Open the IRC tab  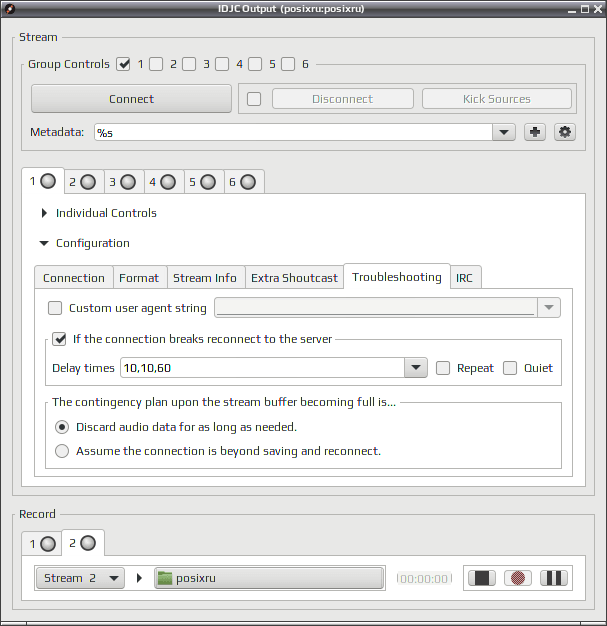tap(464, 277)
